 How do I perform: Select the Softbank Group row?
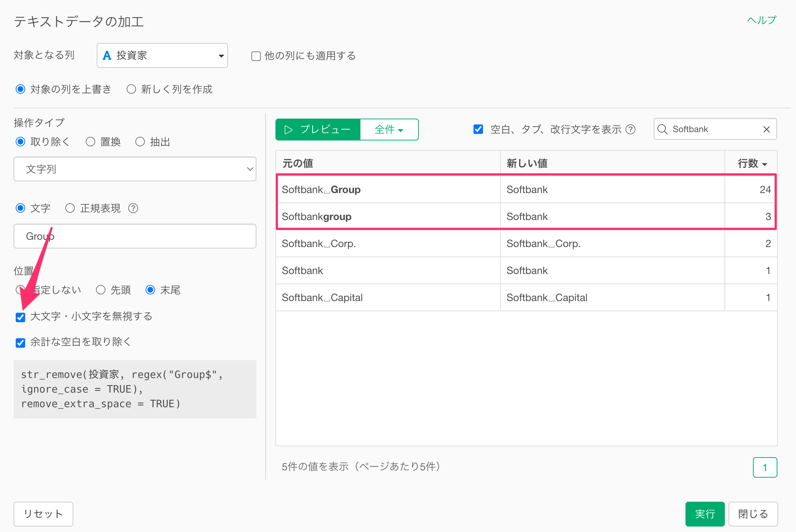(x=526, y=189)
